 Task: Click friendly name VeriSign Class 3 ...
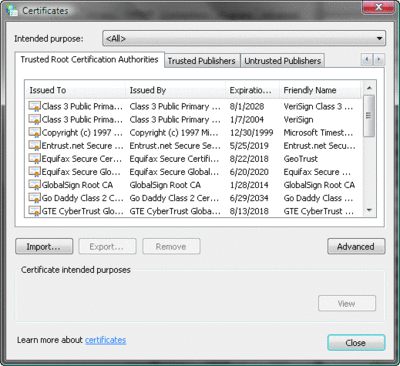click(x=318, y=106)
